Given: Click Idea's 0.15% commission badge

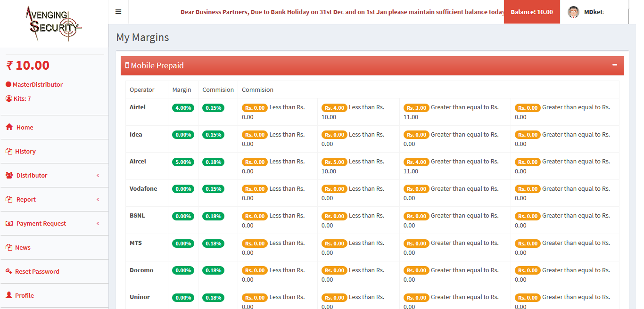Looking at the screenshot, I should (x=213, y=135).
